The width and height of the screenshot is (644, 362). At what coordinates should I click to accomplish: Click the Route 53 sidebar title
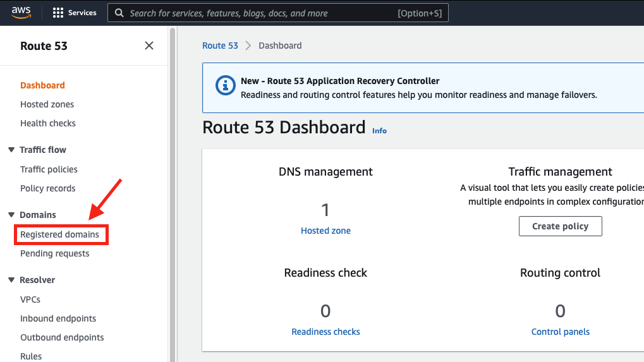pyautogui.click(x=44, y=46)
